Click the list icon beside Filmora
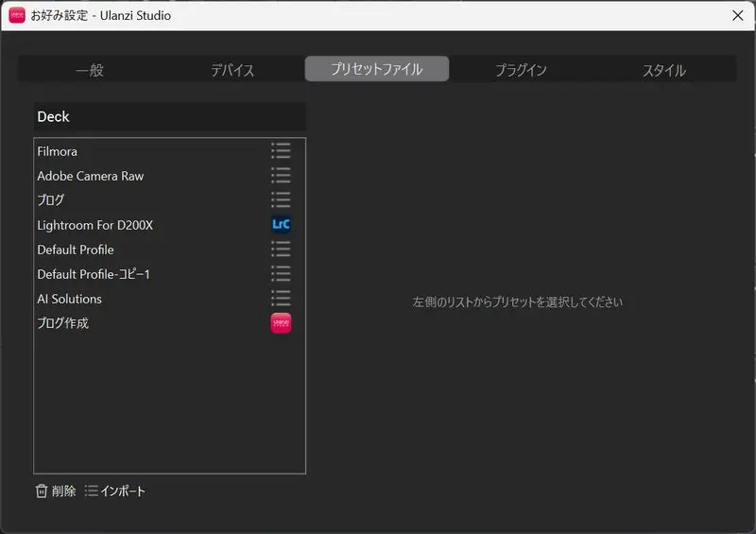This screenshot has width=756, height=534. click(281, 151)
